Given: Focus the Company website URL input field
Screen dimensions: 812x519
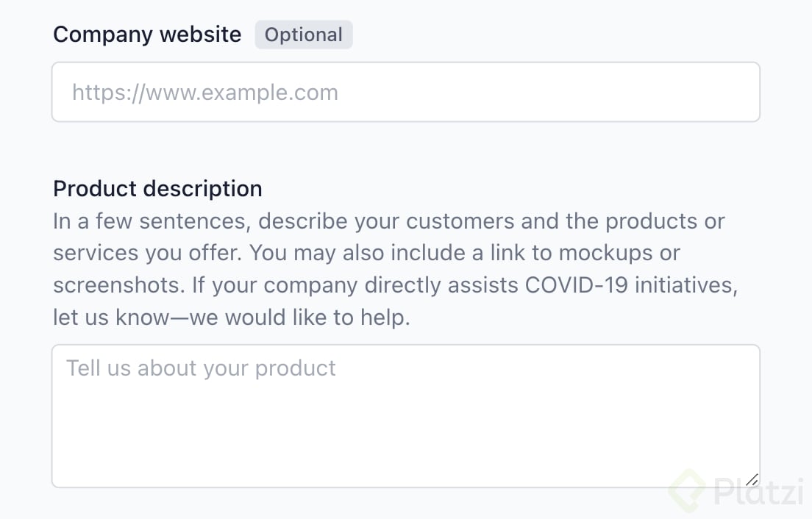Looking at the screenshot, I should tap(405, 92).
